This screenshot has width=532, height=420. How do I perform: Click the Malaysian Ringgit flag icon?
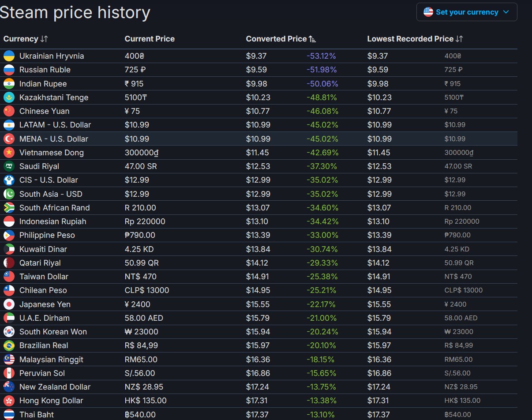pyautogui.click(x=9, y=360)
